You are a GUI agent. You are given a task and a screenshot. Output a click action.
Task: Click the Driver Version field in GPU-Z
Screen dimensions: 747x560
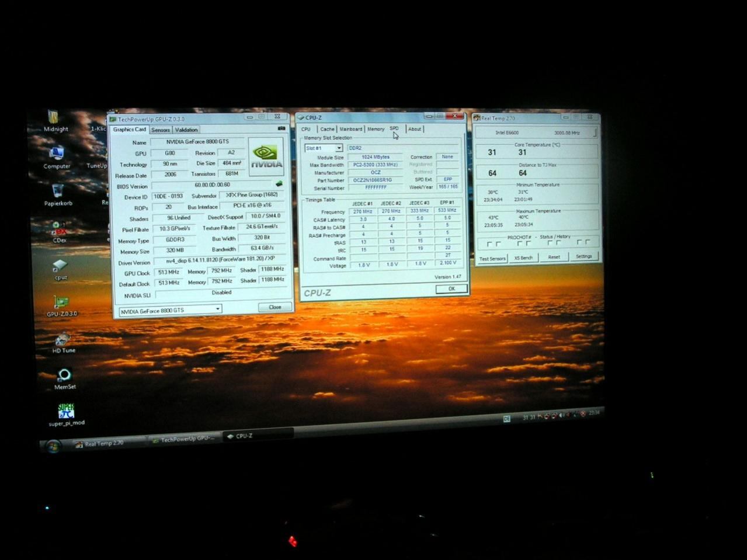coord(220,259)
